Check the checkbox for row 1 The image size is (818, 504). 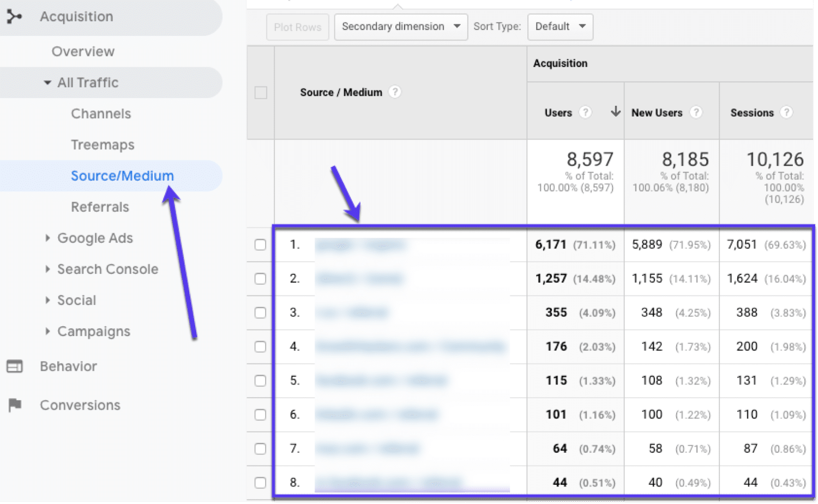[x=260, y=245]
